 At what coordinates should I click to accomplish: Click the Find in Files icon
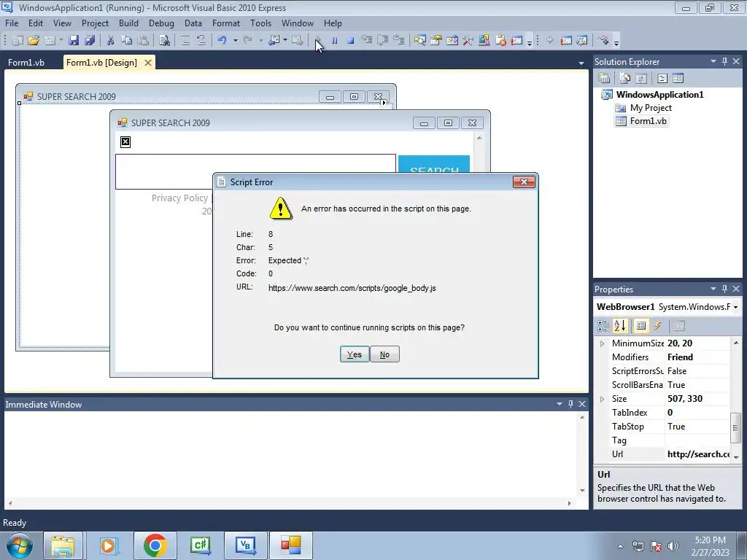click(164, 41)
